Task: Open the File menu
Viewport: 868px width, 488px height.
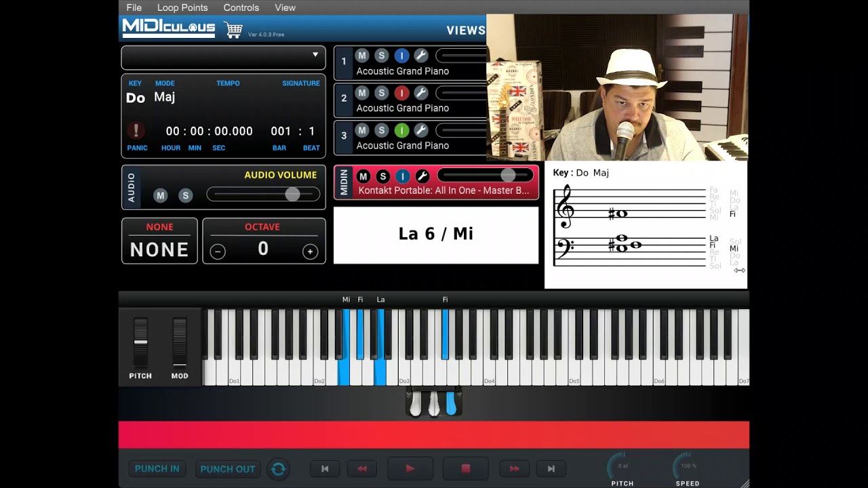Action: pos(134,7)
